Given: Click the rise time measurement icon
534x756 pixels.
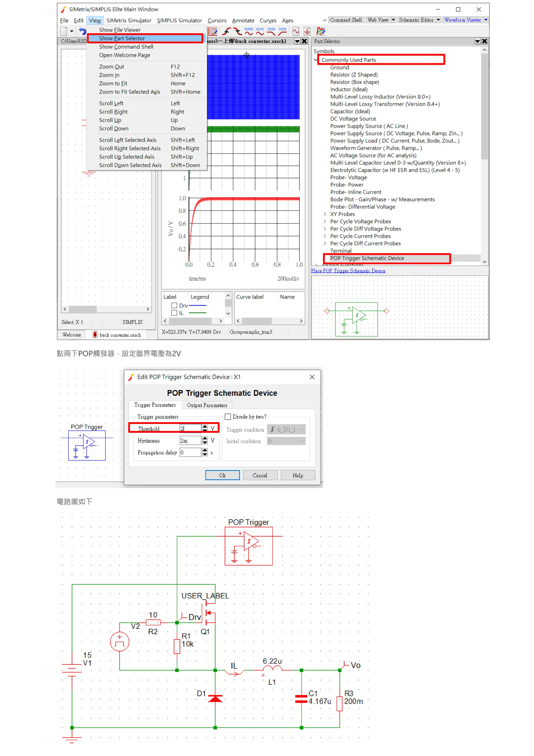Looking at the screenshot, I should pyautogui.click(x=226, y=31).
